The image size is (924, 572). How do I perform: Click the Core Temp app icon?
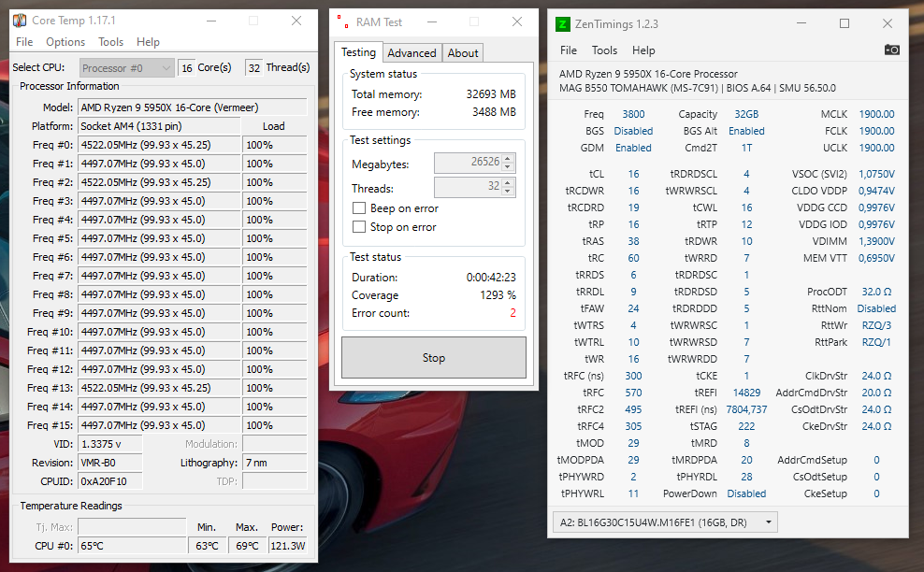[20, 21]
